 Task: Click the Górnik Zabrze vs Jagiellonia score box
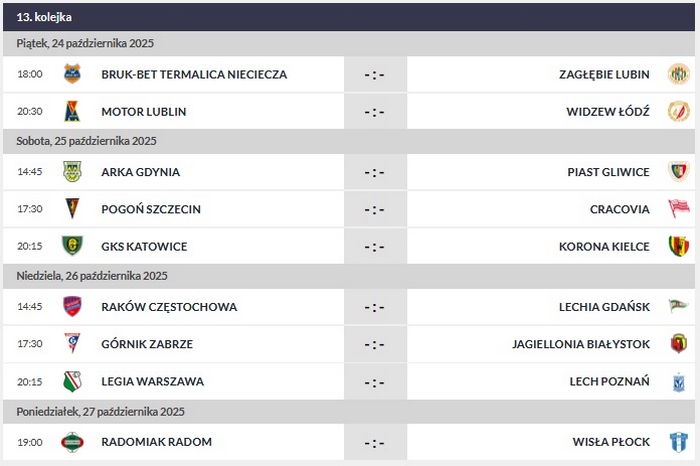pyautogui.click(x=375, y=344)
